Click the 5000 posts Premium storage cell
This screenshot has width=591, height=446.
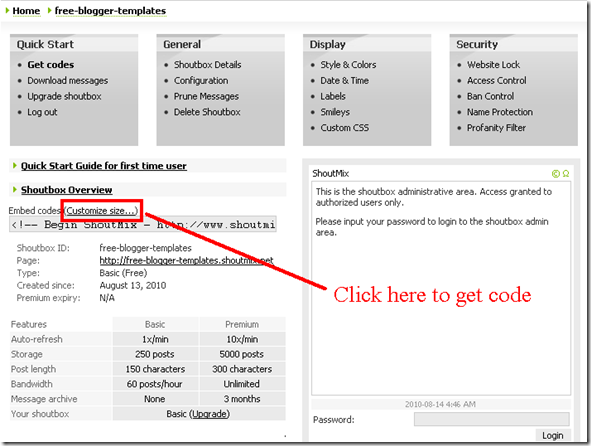[x=242, y=354]
